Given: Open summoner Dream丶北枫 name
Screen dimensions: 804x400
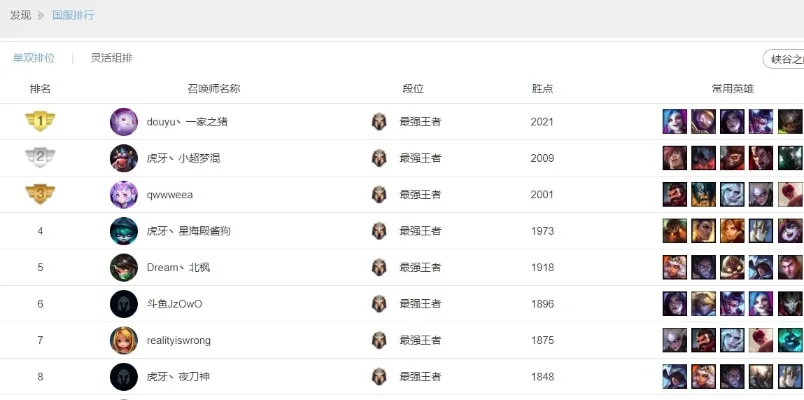Looking at the screenshot, I should pyautogui.click(x=178, y=268).
